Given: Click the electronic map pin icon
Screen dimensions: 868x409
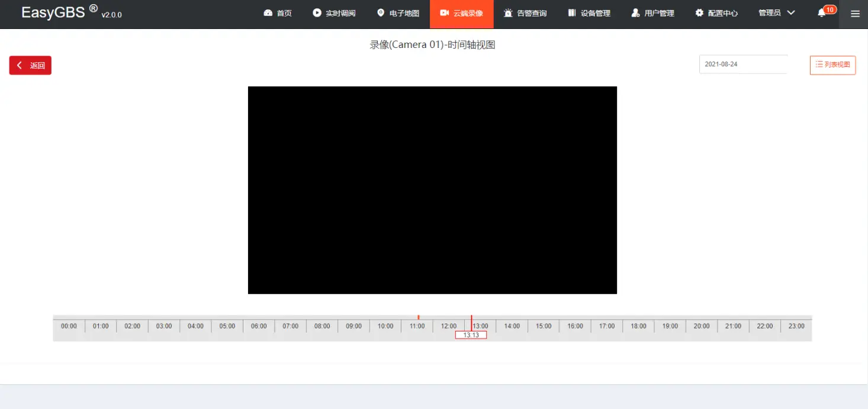Looking at the screenshot, I should pos(381,13).
